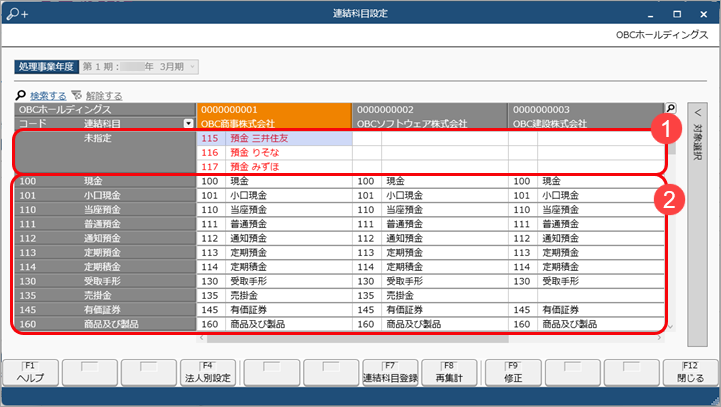Screen dimensions: 721x407
Task: Click the 111 普通預金 consolidated account row header
Action: [x=105, y=224]
